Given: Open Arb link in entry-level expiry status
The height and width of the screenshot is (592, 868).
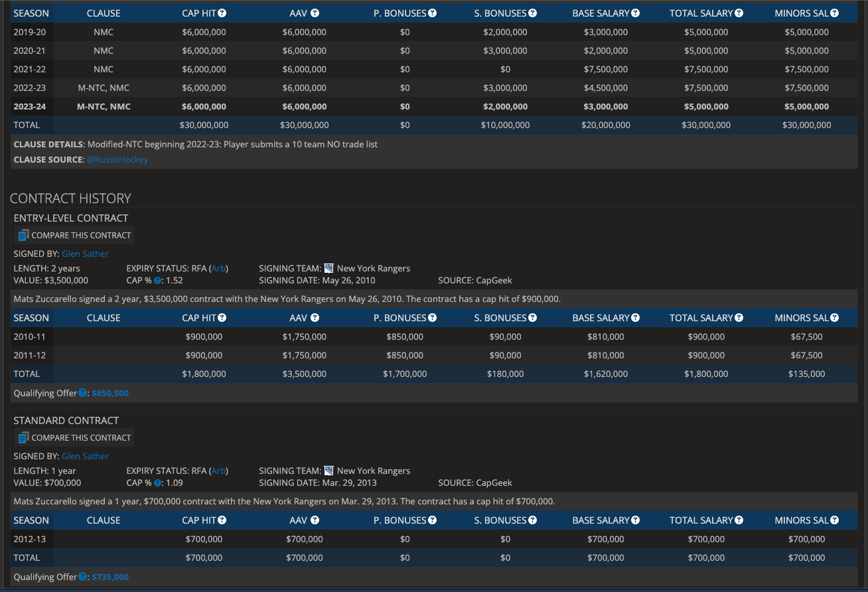Looking at the screenshot, I should click(218, 268).
